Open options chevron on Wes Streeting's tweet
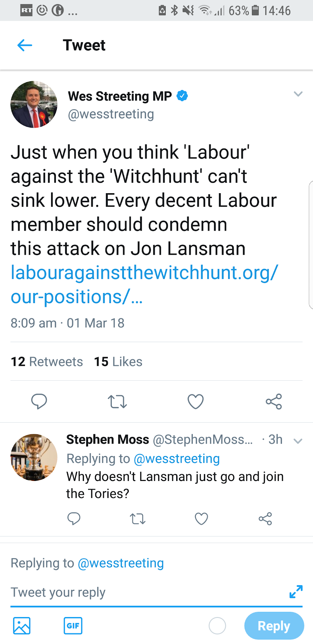Viewport: 313px width, 644px height. tap(298, 94)
